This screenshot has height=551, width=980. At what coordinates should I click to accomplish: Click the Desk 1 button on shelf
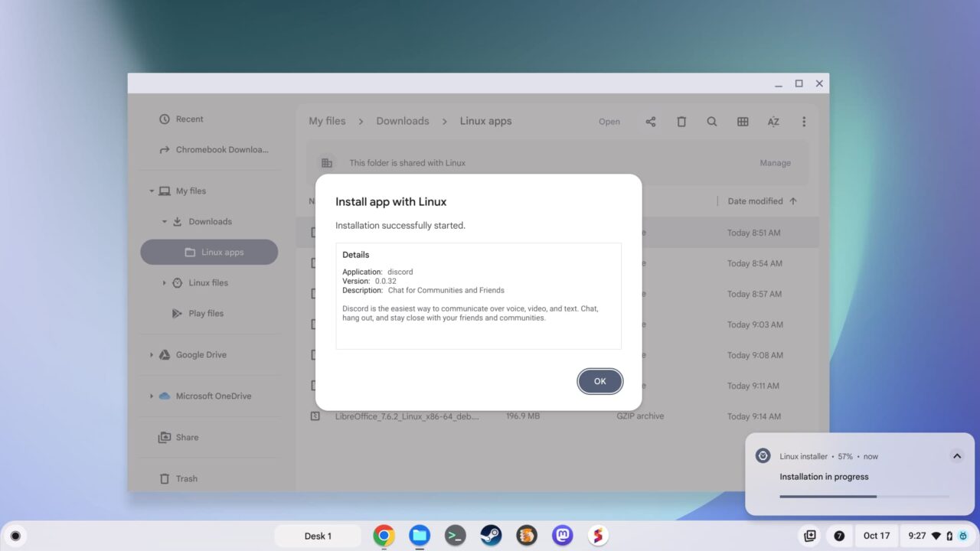click(x=318, y=536)
